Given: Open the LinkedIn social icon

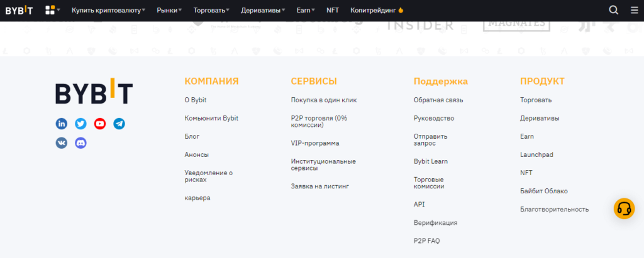Looking at the screenshot, I should click(x=62, y=124).
